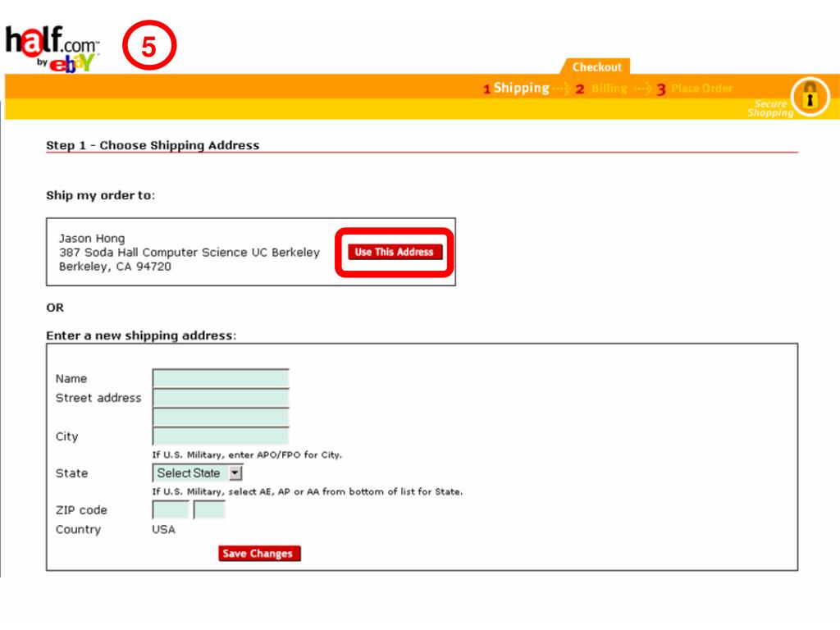
Task: Go to step 1 Shipping
Action: [x=517, y=89]
